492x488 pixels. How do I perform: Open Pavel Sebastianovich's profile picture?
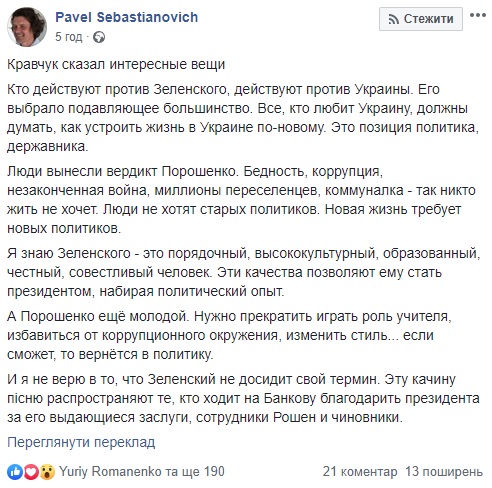(27, 27)
